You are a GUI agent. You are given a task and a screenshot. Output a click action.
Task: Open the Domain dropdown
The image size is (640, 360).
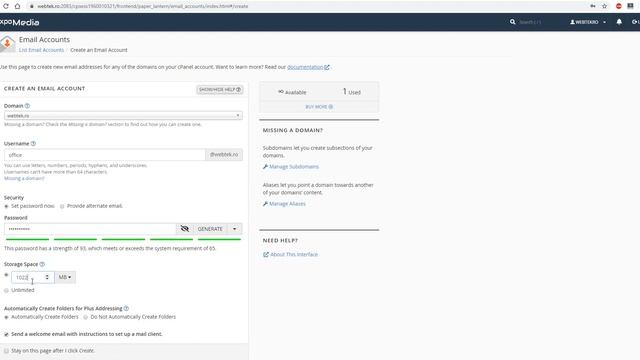(123, 116)
